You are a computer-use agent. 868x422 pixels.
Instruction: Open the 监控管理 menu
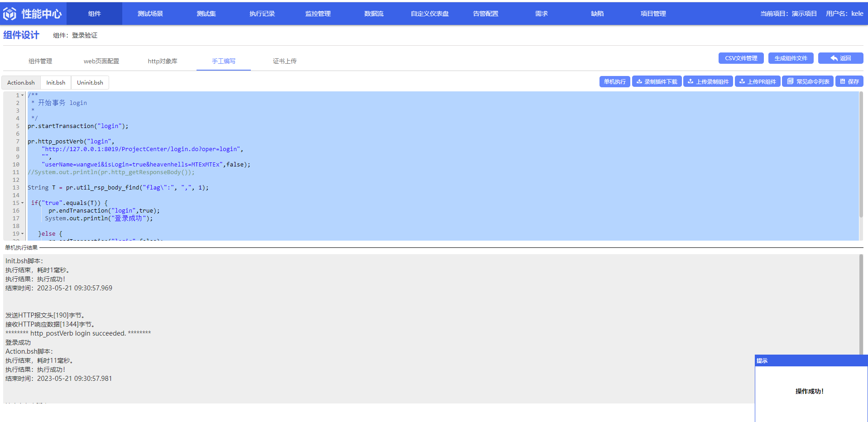point(318,14)
